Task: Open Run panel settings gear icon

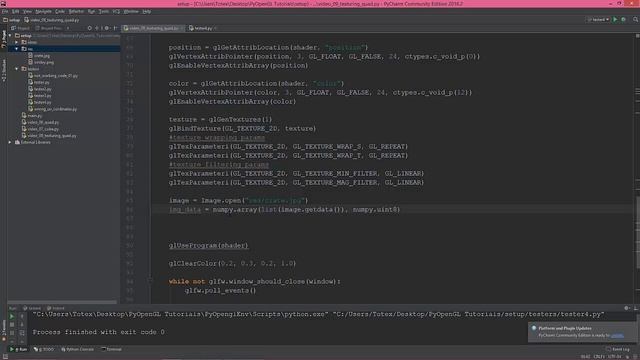Action: coord(627,308)
